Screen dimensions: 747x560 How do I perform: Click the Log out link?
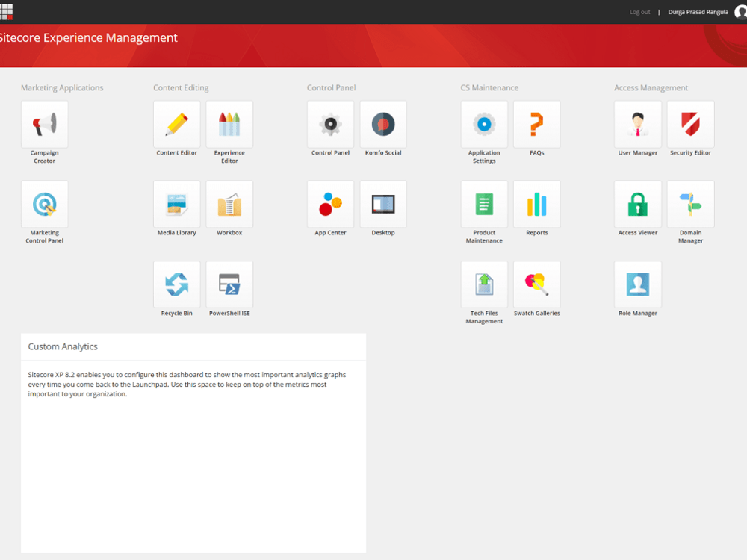click(640, 12)
